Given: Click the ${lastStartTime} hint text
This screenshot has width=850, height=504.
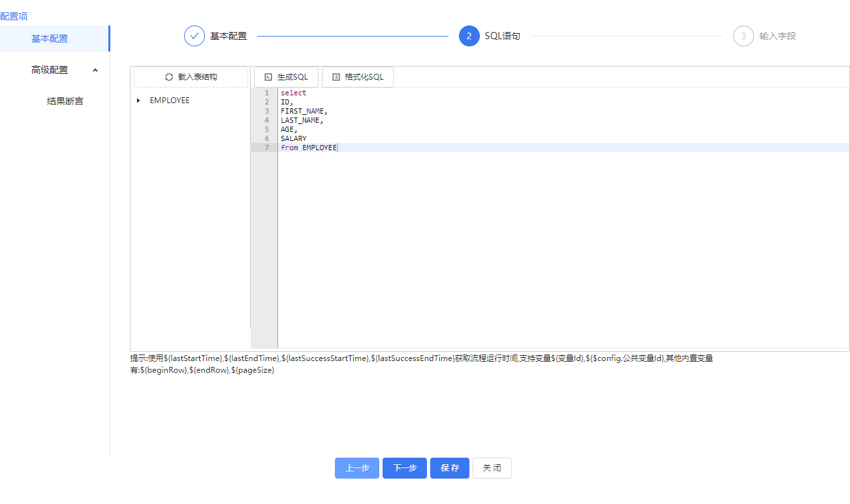Looking at the screenshot, I should coord(193,358).
